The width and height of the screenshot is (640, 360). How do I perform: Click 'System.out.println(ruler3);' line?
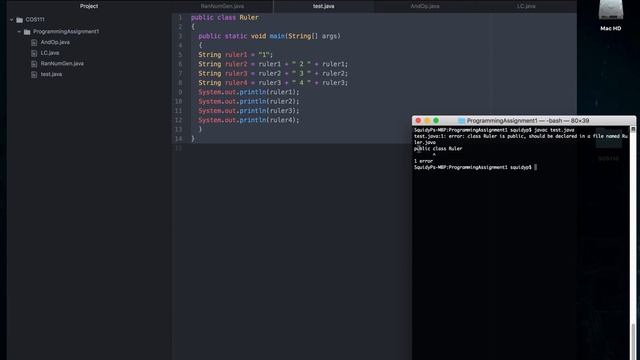(249, 111)
